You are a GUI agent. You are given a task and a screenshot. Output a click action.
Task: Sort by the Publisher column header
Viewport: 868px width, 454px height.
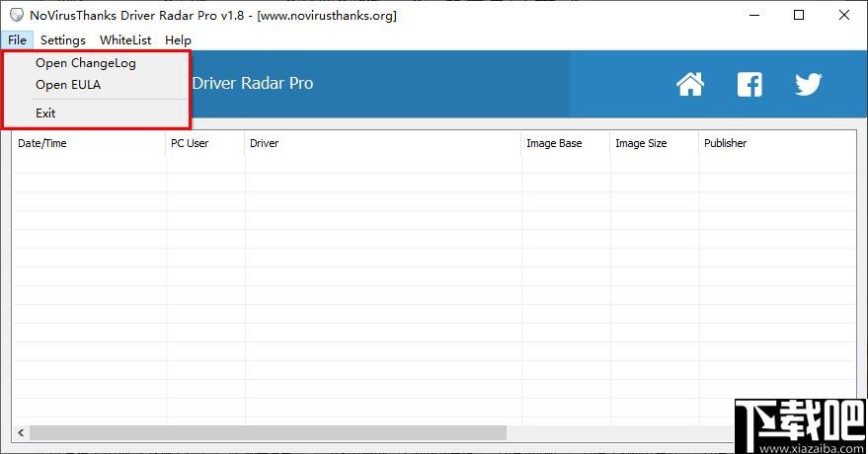coord(777,143)
